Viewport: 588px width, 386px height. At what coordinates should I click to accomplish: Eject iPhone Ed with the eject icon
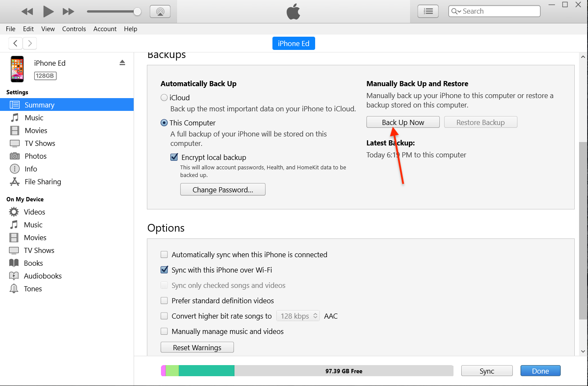(122, 63)
